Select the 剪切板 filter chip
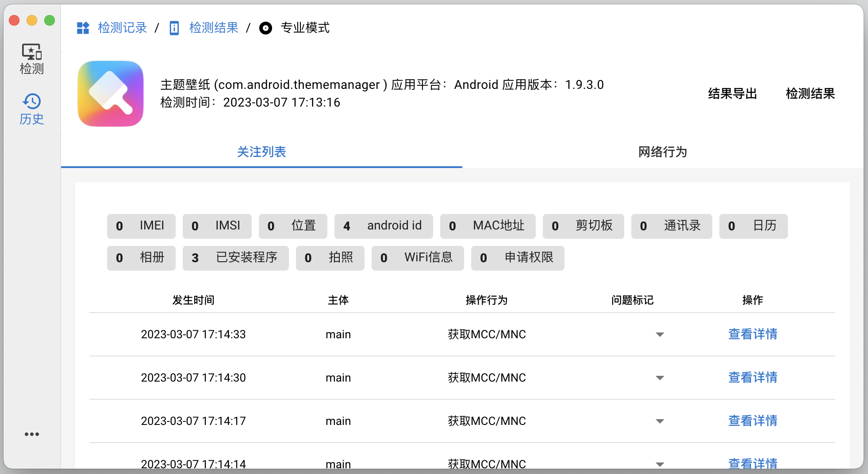 [584, 226]
